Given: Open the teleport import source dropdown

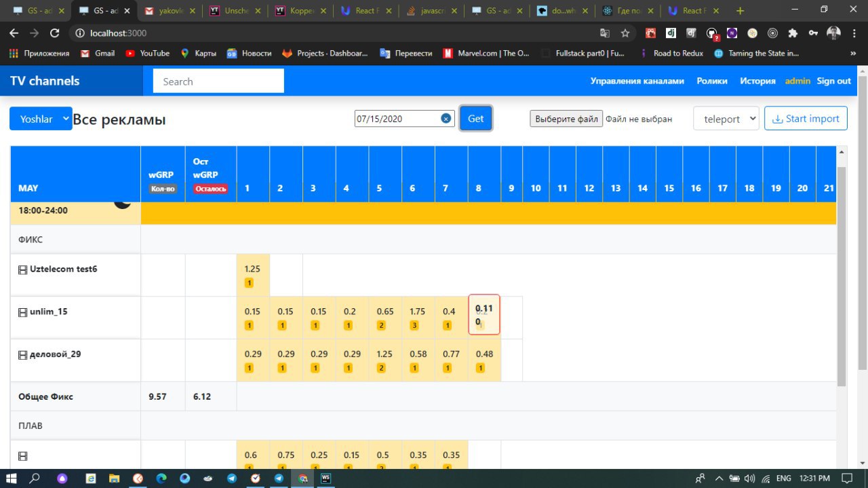Looking at the screenshot, I should 726,119.
